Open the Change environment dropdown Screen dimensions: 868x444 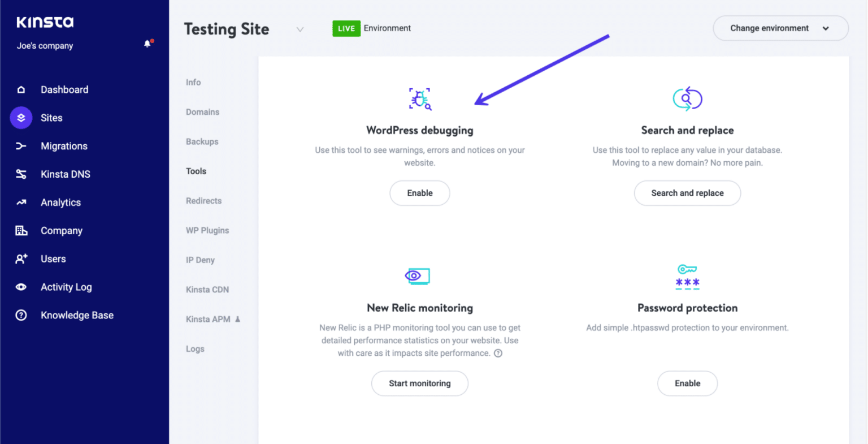pos(780,28)
